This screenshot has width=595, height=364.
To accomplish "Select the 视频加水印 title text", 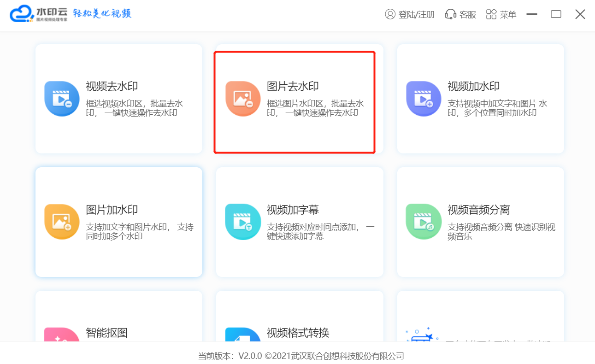I will [x=474, y=86].
